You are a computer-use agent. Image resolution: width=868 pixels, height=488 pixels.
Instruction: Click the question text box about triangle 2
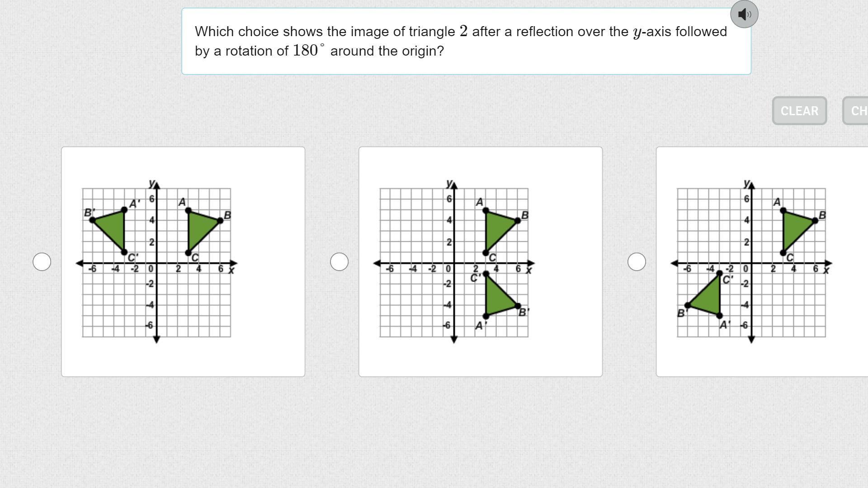pos(466,41)
